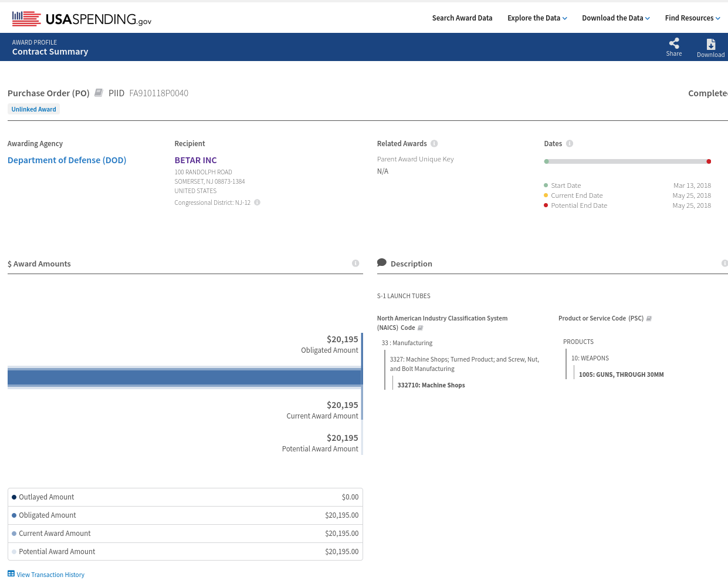This screenshot has width=728, height=587.
Task: Expand the Explore the Data dropdown
Action: pyautogui.click(x=537, y=18)
